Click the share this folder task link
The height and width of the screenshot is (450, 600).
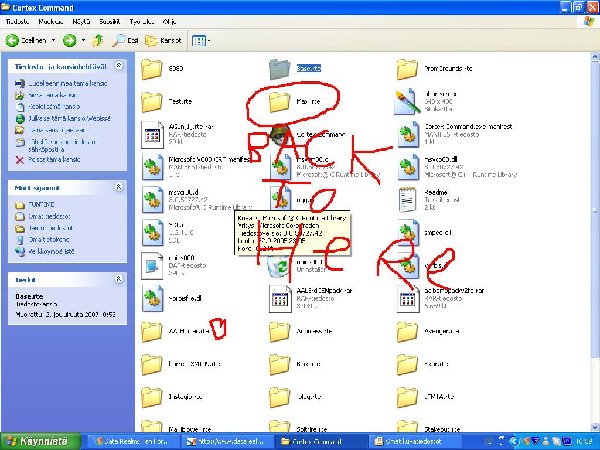(50, 130)
